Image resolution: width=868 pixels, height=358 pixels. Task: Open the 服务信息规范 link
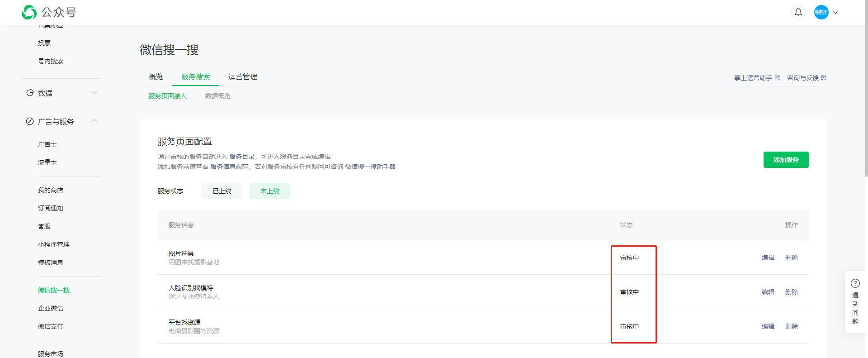click(x=229, y=167)
